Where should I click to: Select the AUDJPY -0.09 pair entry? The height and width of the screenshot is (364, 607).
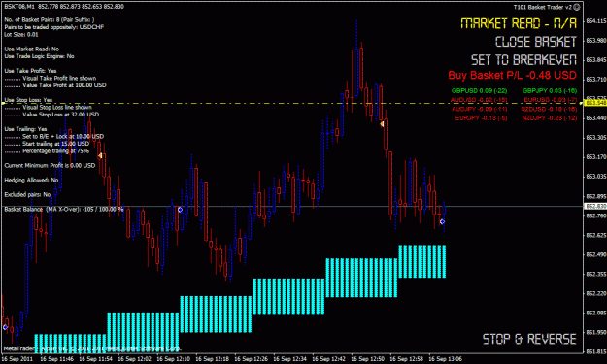tap(479, 109)
